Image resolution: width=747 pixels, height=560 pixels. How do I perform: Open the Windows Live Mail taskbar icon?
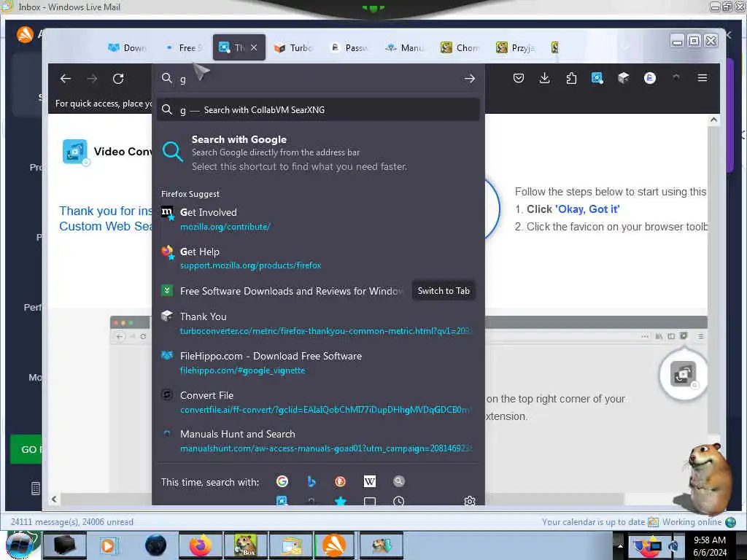click(x=292, y=545)
